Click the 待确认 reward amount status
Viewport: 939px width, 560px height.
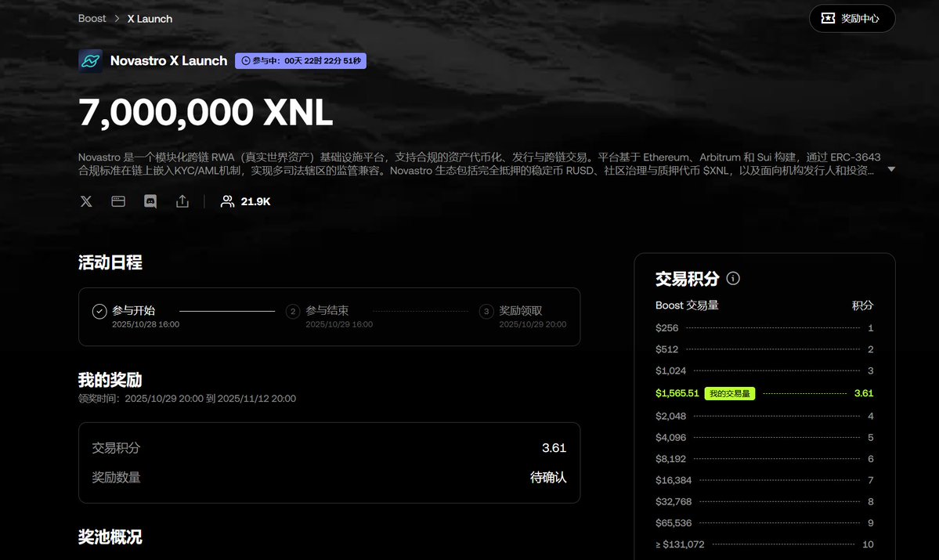tap(548, 477)
